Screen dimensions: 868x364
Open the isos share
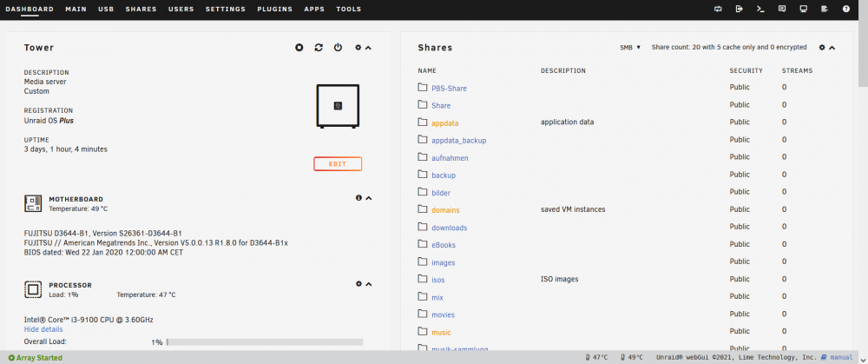click(x=437, y=280)
